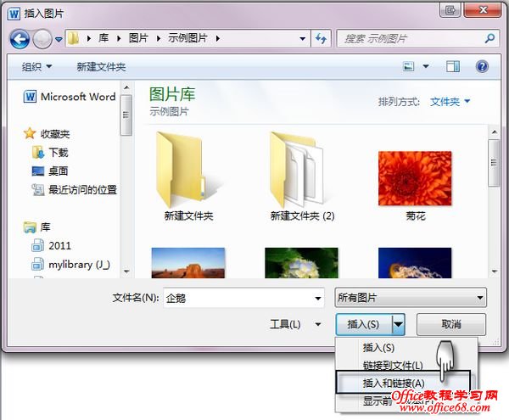Click the 插入(S) button
The width and height of the screenshot is (509, 420).
point(364,324)
